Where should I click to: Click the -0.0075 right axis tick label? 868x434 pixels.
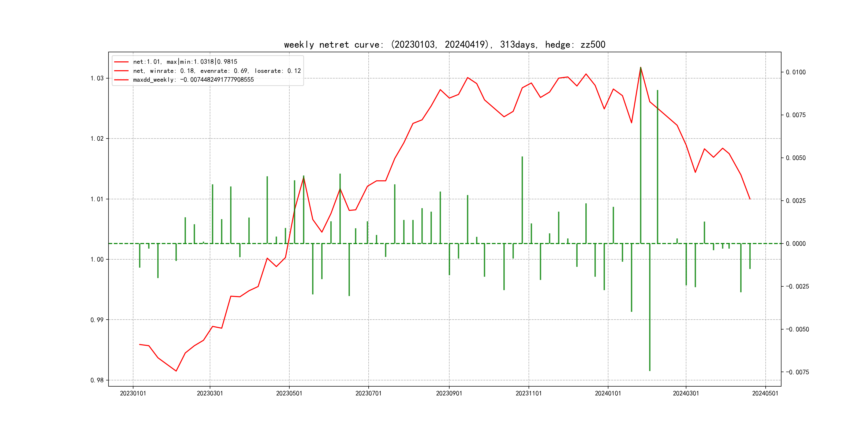(x=797, y=372)
